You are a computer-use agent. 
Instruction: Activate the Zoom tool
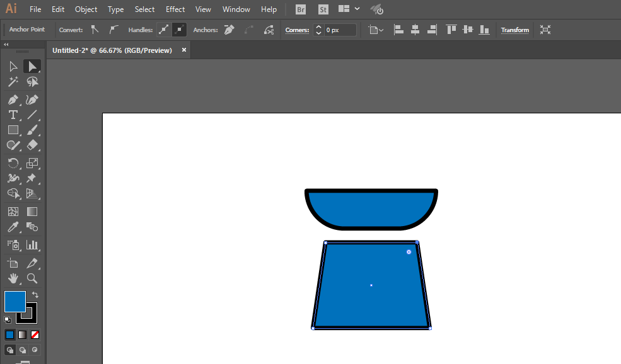click(x=32, y=278)
